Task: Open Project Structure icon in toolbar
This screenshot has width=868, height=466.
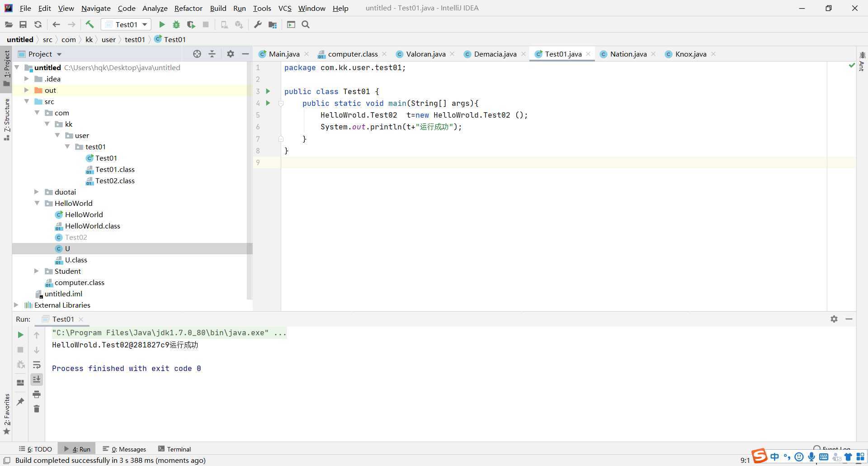Action: click(x=273, y=24)
